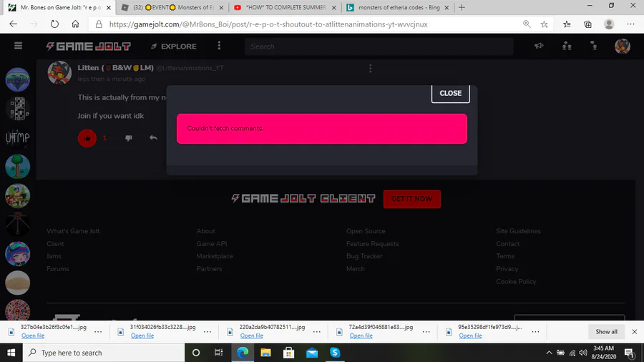Image resolution: width=644 pixels, height=362 pixels.
Task: Open the Windows Start menu
Action: click(11, 353)
